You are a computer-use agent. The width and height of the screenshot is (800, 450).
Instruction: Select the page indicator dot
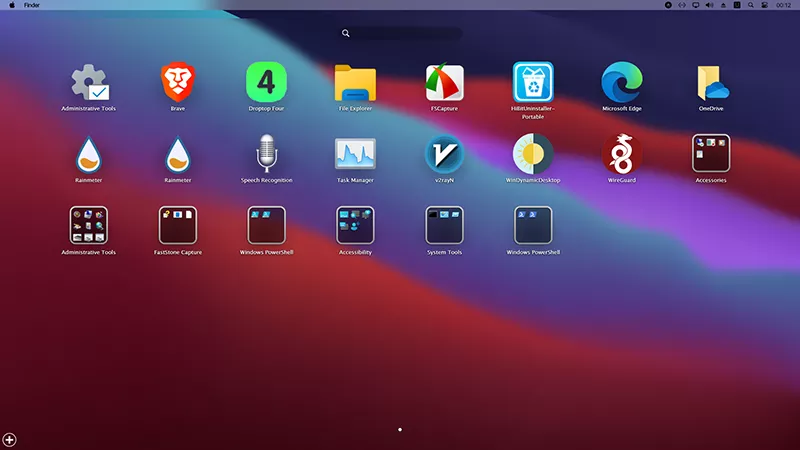tap(400, 430)
